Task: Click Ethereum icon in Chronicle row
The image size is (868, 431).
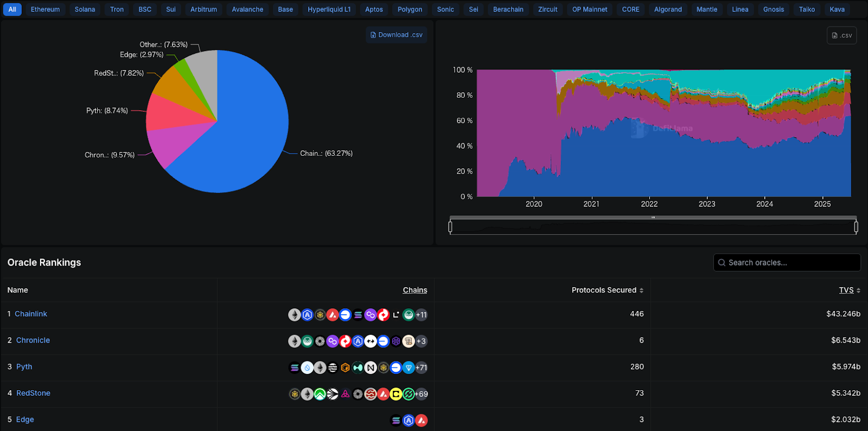Action: pos(295,341)
